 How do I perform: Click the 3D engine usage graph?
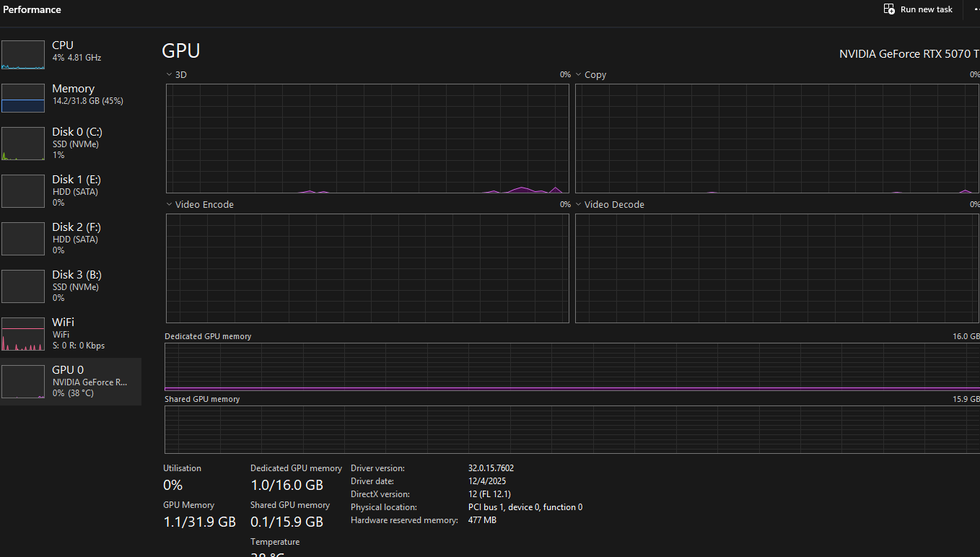[x=367, y=139]
